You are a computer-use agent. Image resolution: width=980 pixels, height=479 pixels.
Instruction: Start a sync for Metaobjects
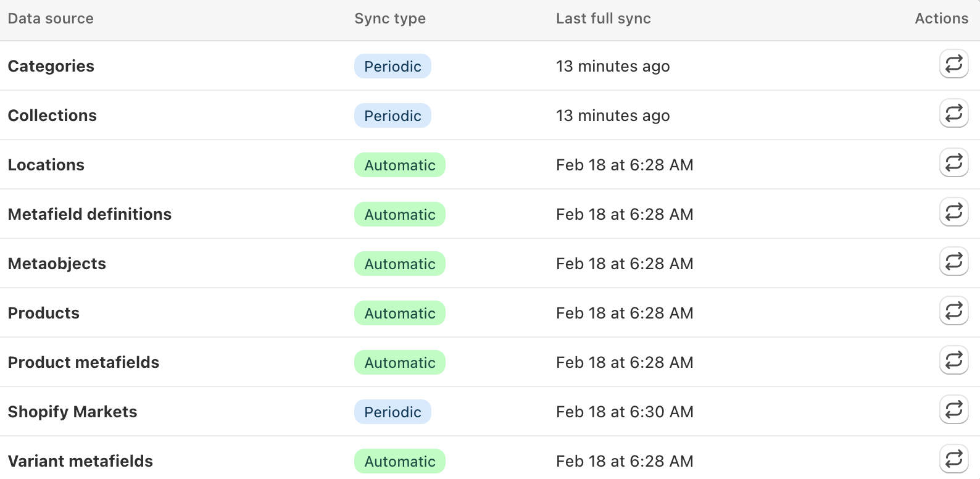pyautogui.click(x=953, y=262)
